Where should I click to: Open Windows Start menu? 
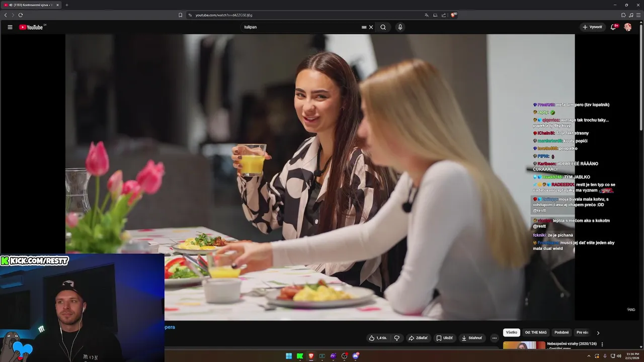pyautogui.click(x=289, y=356)
